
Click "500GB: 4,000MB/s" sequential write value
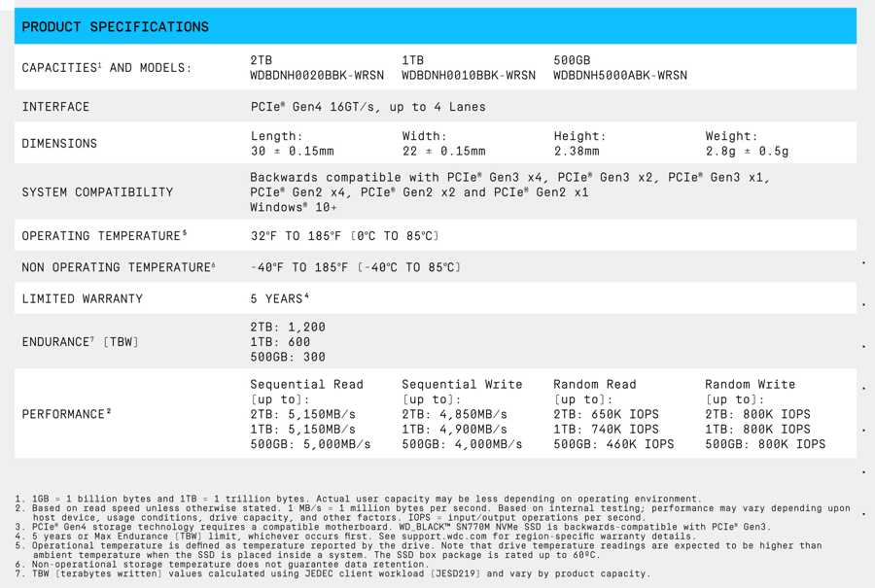[x=462, y=444]
